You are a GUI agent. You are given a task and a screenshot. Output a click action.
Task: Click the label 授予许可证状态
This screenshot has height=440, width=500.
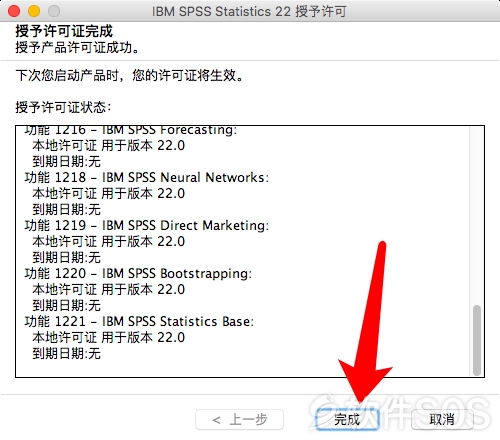click(63, 107)
